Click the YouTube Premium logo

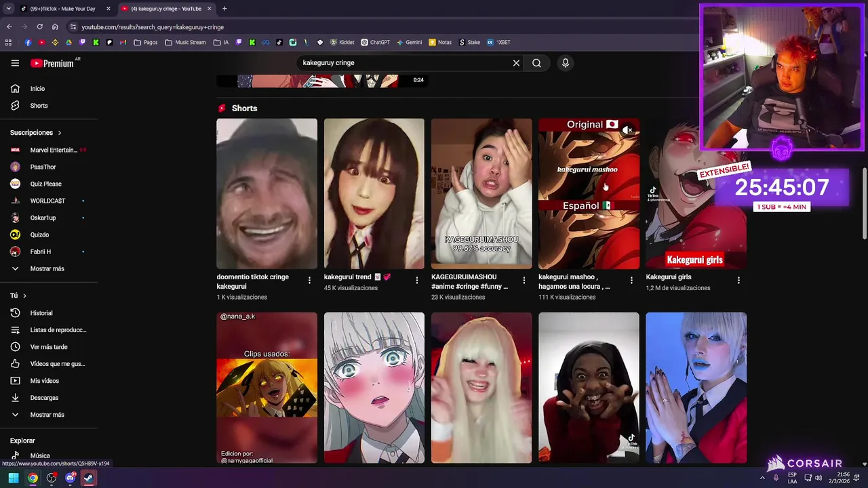(52, 63)
